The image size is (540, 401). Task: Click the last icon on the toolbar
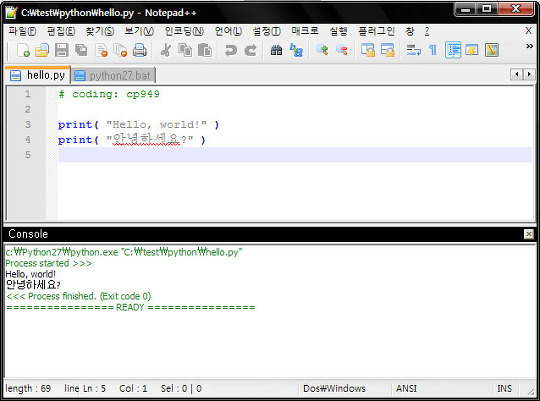(x=492, y=50)
